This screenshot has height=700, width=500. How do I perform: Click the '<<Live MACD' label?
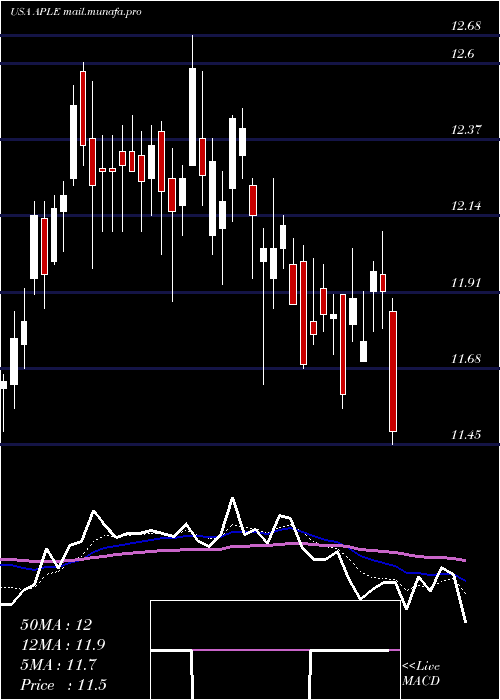click(x=421, y=674)
